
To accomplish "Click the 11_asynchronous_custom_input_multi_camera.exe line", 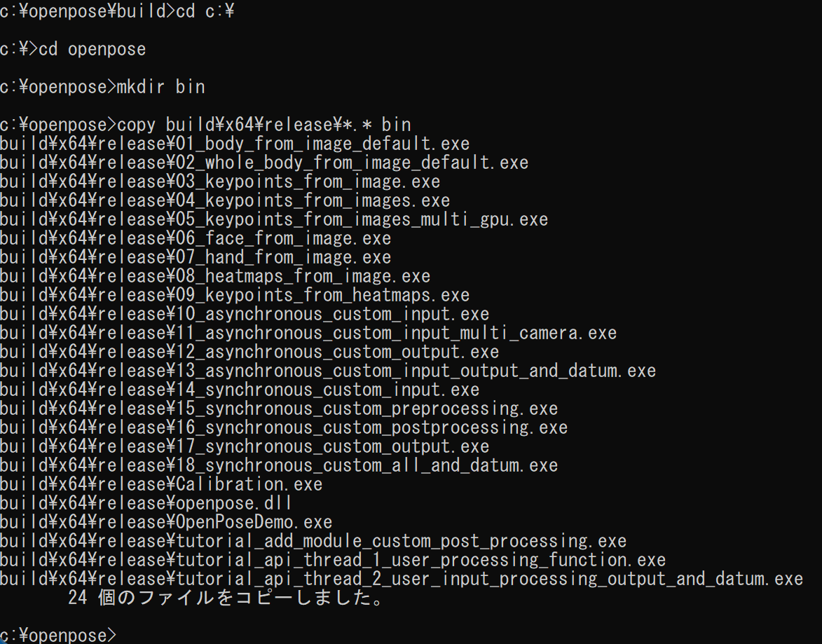I will click(308, 332).
